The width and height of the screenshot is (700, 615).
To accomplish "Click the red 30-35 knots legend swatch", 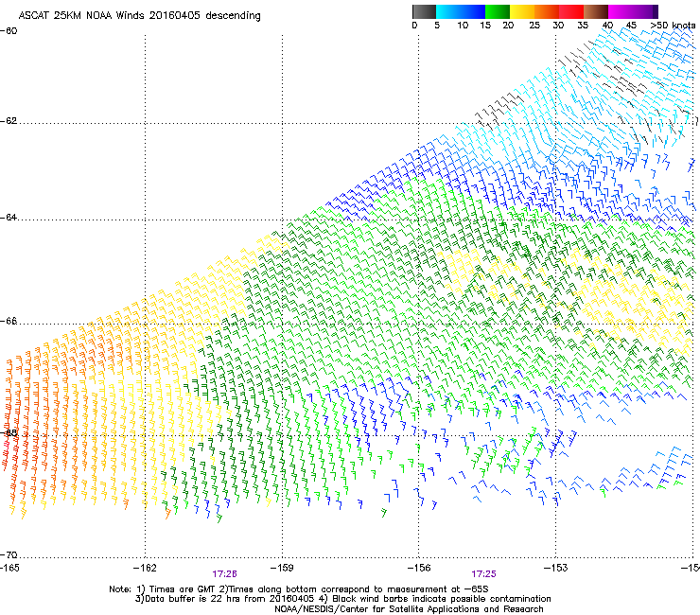I will click(x=571, y=11).
